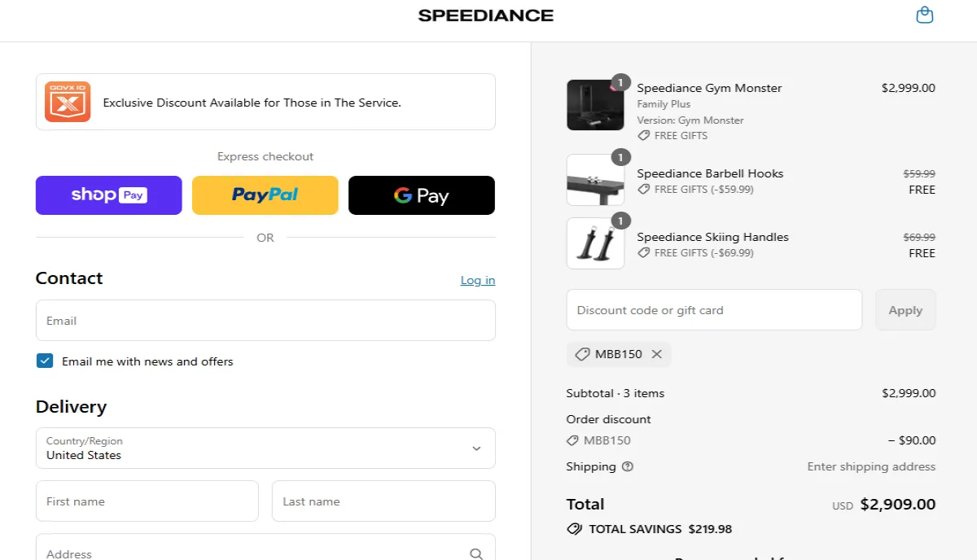Click the Address field search magnifier icon
This screenshot has height=560, width=977.
476,553
